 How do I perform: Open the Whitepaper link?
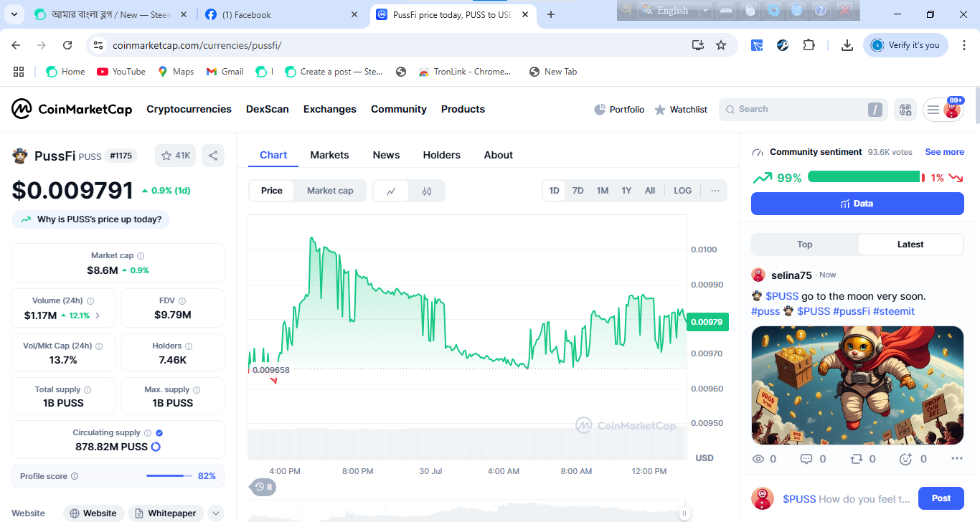pyautogui.click(x=166, y=513)
